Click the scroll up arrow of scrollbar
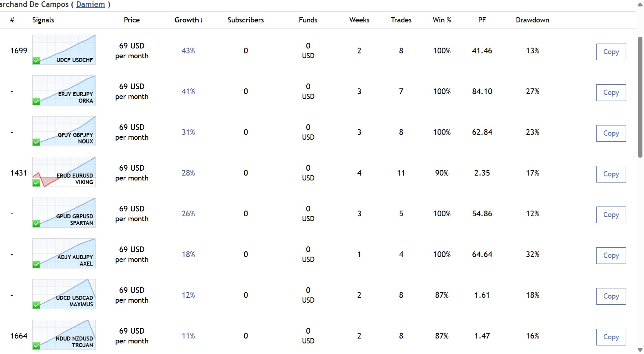 click(x=640, y=4)
